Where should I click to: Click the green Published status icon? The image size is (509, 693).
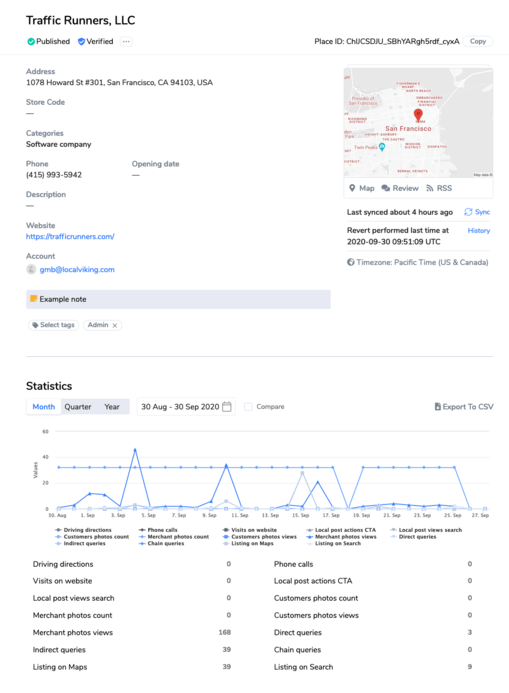click(31, 42)
